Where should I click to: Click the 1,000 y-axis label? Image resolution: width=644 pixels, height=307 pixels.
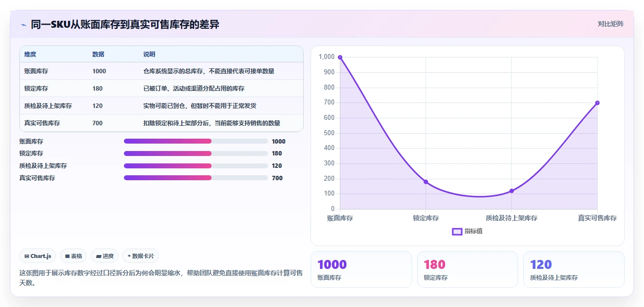(326, 57)
